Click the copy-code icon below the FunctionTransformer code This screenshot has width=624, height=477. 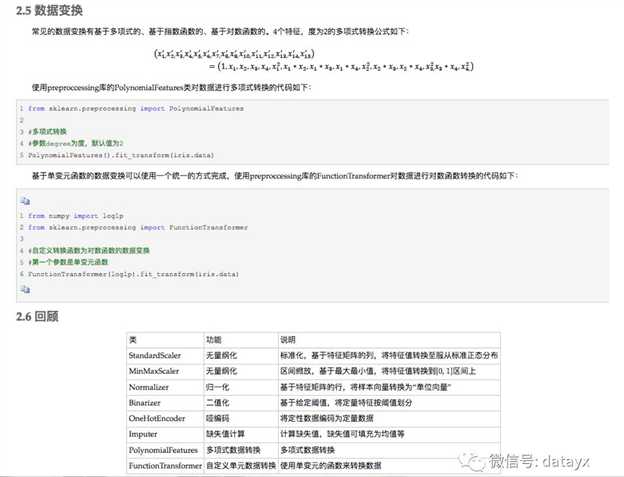(x=25, y=289)
